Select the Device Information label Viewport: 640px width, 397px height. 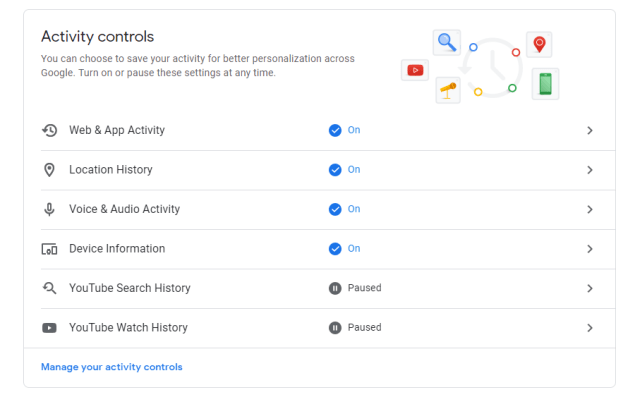click(117, 248)
